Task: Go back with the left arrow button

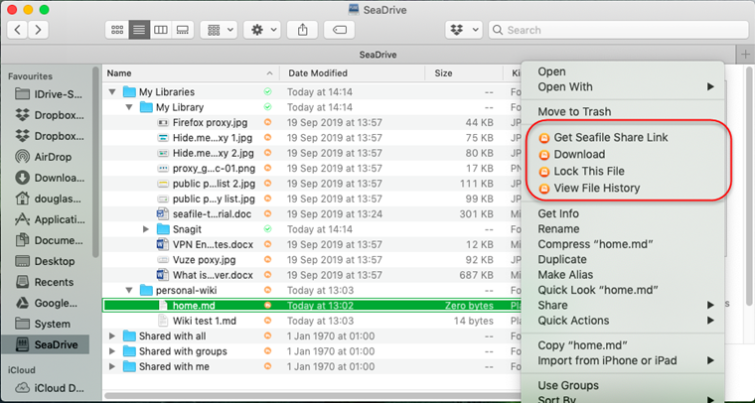Action: [17, 30]
